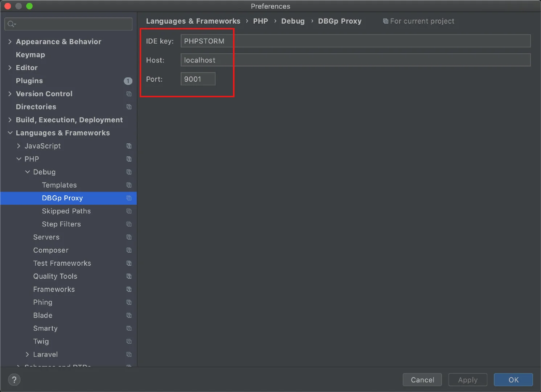Collapse the PHP tree node
This screenshot has height=392, width=541.
coord(19,159)
